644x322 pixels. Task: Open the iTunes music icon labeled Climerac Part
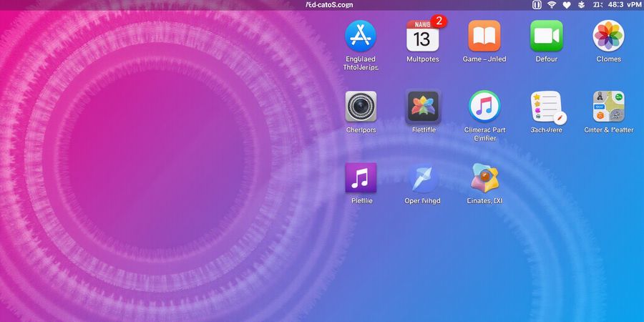484,107
